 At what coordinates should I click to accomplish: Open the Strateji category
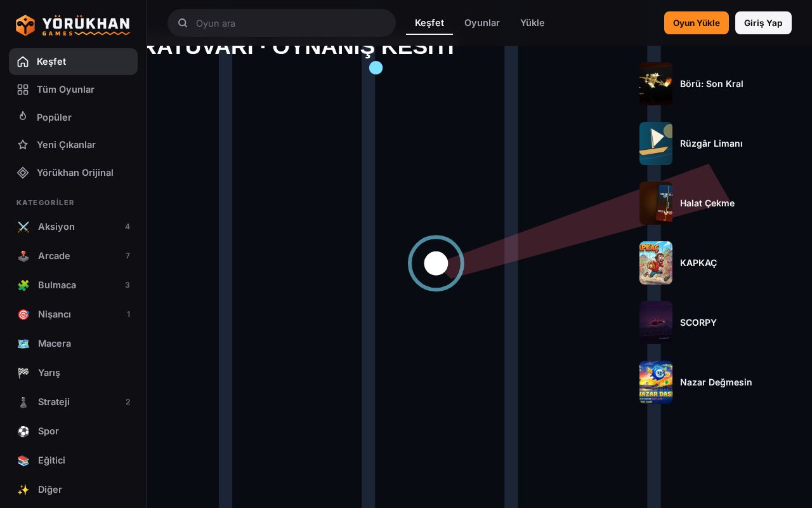[73, 402]
